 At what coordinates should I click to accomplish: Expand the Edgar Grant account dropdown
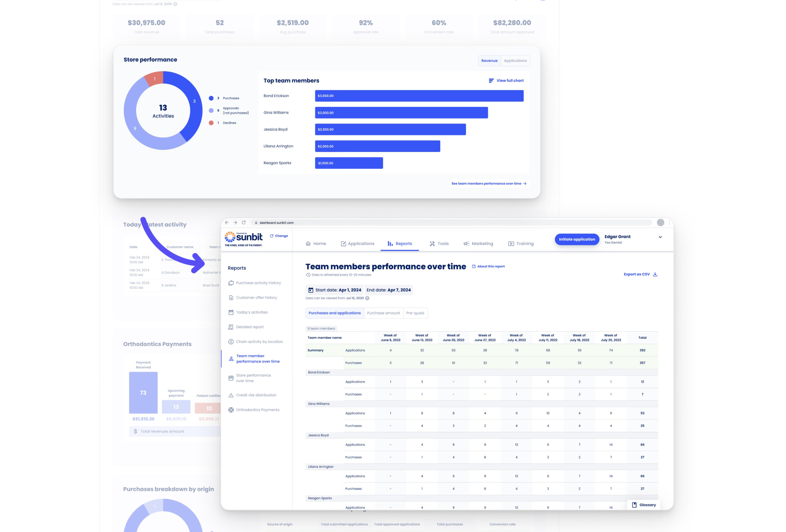coord(660,237)
